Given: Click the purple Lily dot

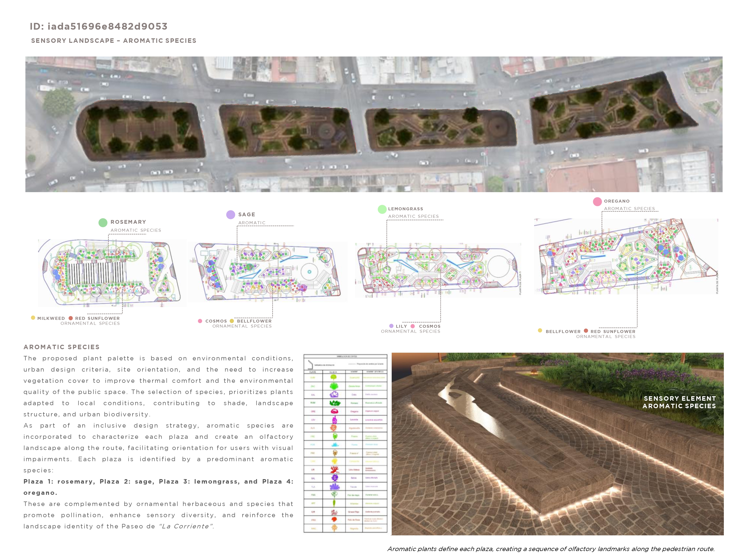Looking at the screenshot, I should click(x=391, y=326).
